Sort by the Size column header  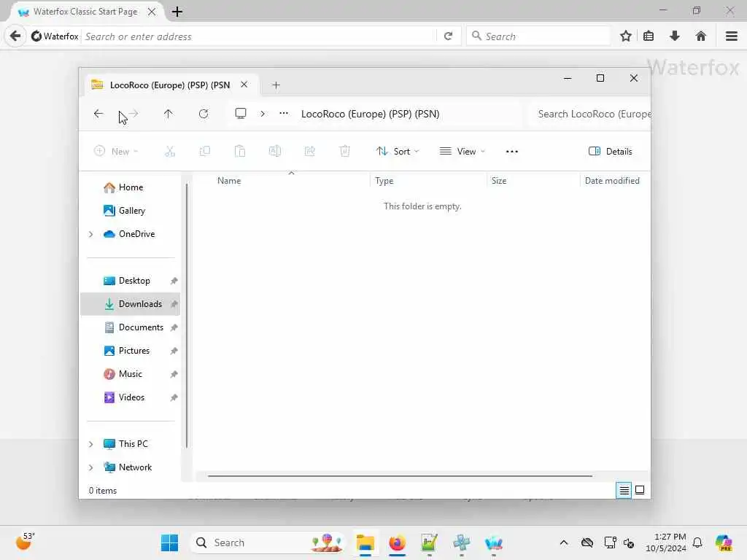(499, 181)
